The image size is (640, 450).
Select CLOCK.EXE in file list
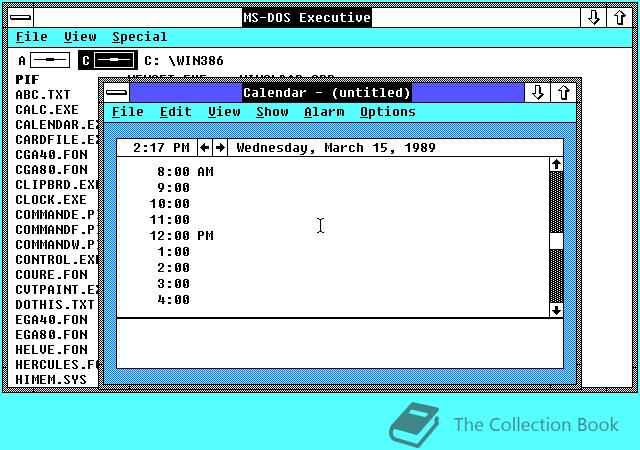(51, 200)
